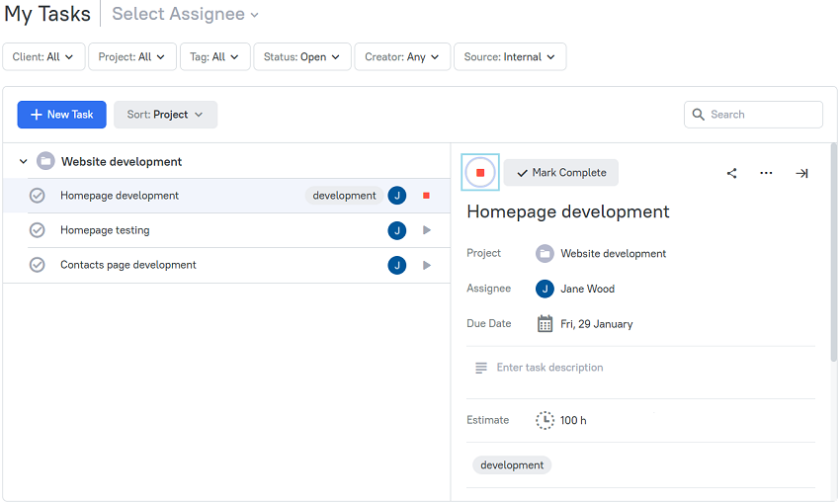Click the Jane Wood avatar in the Assignee field
This screenshot has height=504, width=840.
click(545, 289)
